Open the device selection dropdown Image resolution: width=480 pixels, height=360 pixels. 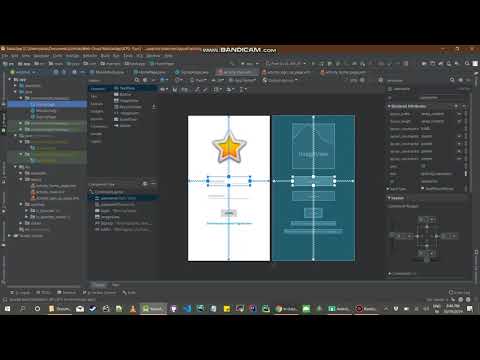[200, 80]
